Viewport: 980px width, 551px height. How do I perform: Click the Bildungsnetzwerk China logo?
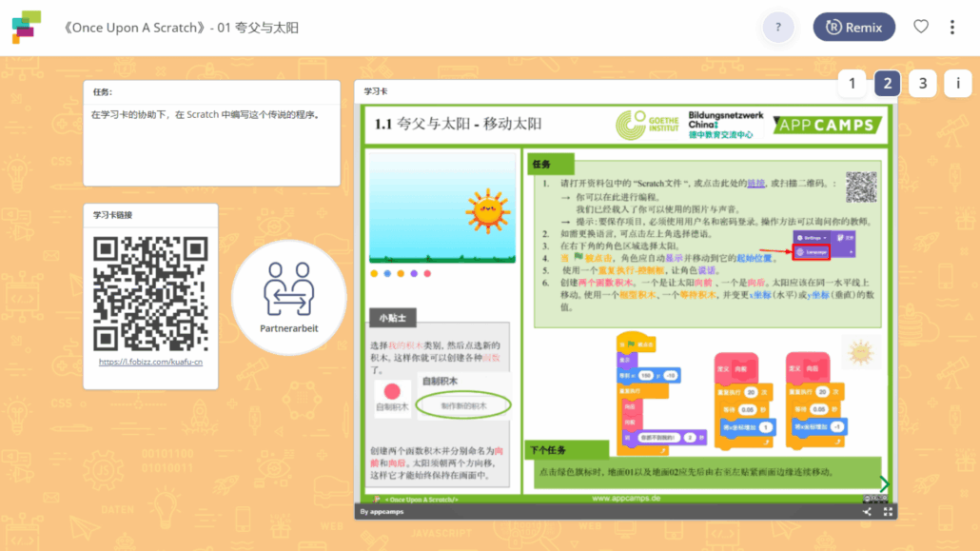[726, 125]
